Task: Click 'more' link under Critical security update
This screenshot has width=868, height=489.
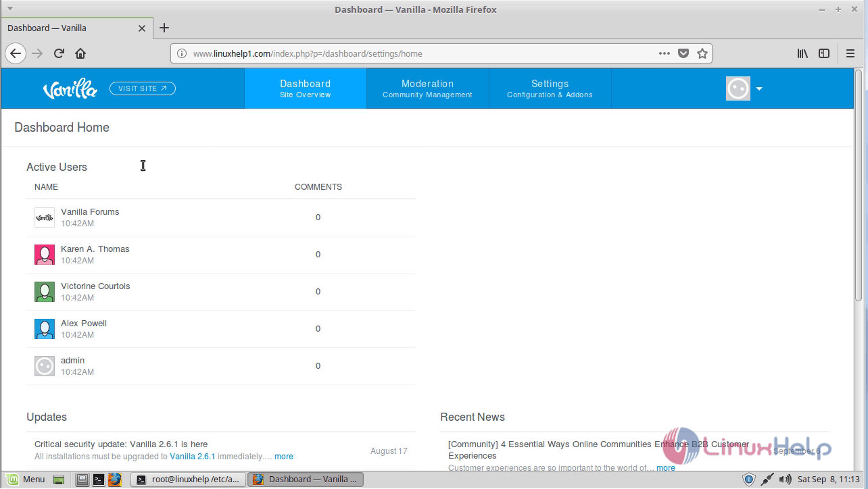Action: coord(284,457)
